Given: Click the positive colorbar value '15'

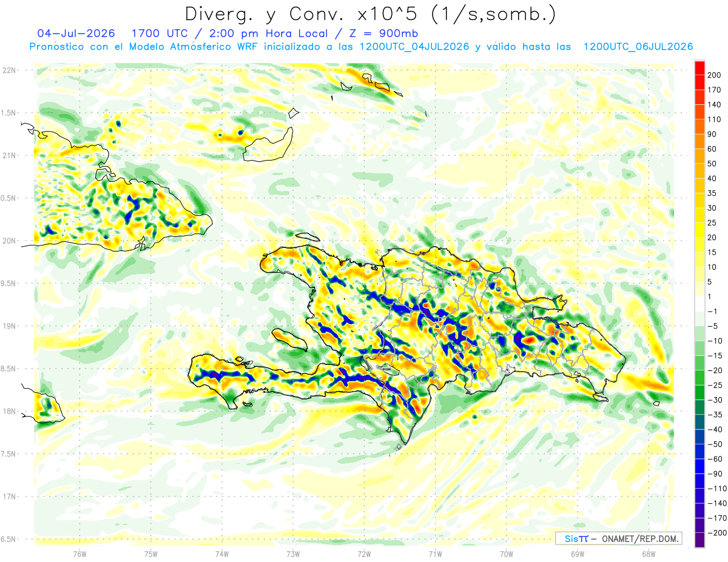Looking at the screenshot, I should (713, 252).
